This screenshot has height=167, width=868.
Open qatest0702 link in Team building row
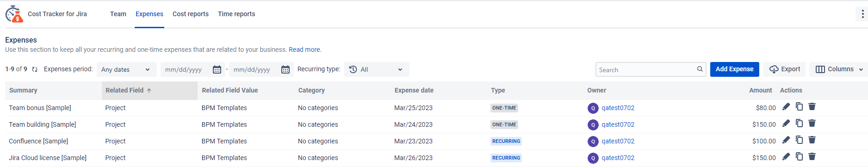pos(618,124)
